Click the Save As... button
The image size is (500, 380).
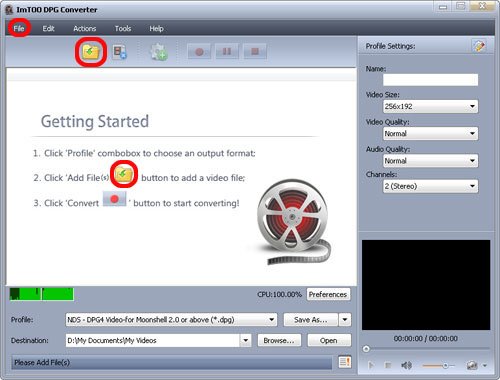click(x=311, y=320)
